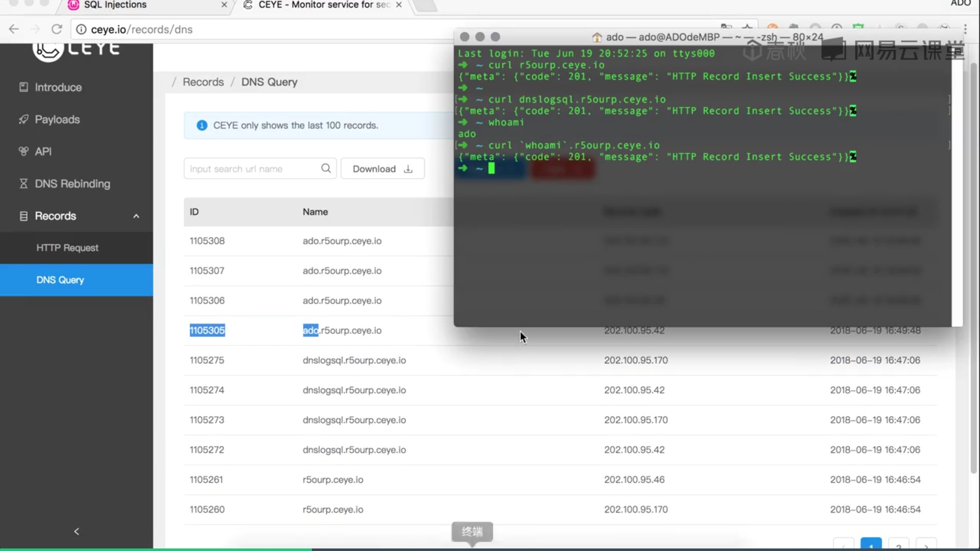Viewport: 980px width, 551px height.
Task: Go to pagination page 1
Action: pos(871,545)
